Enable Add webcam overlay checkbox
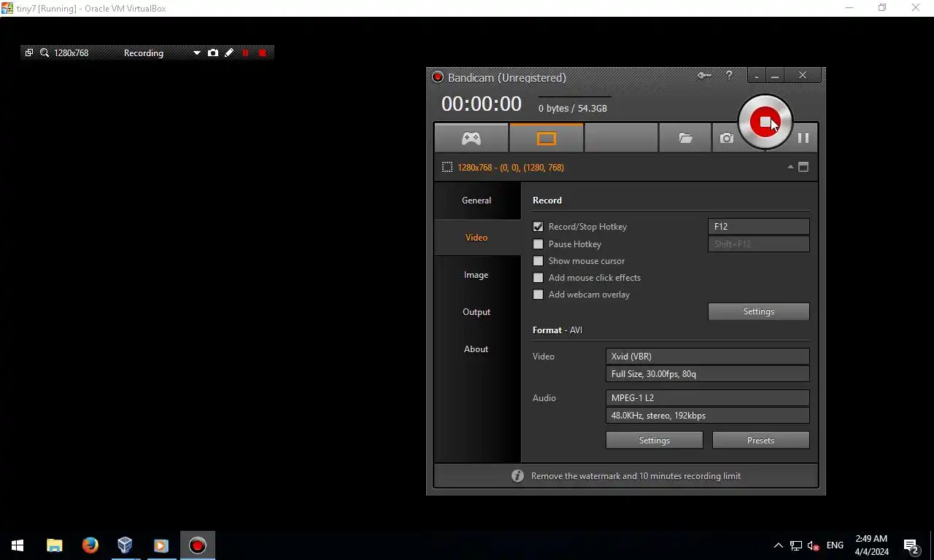934x560 pixels. (539, 295)
